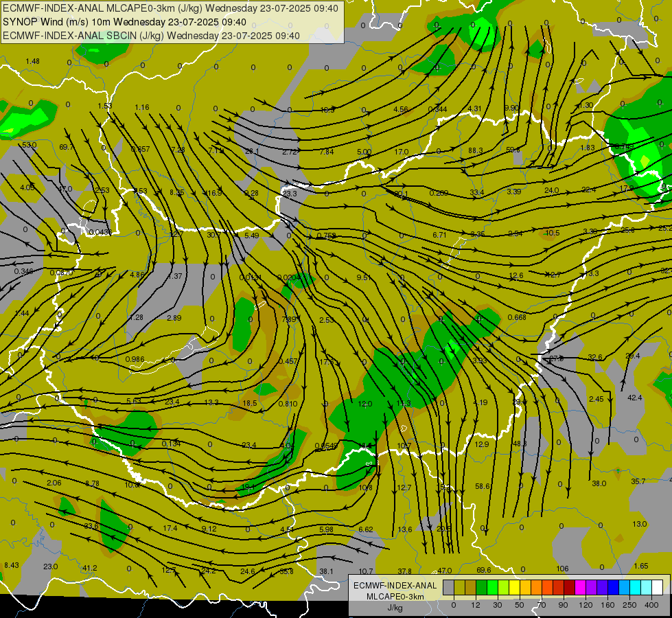Click the legend tick label '120'
The image size is (672, 618).
point(586,605)
